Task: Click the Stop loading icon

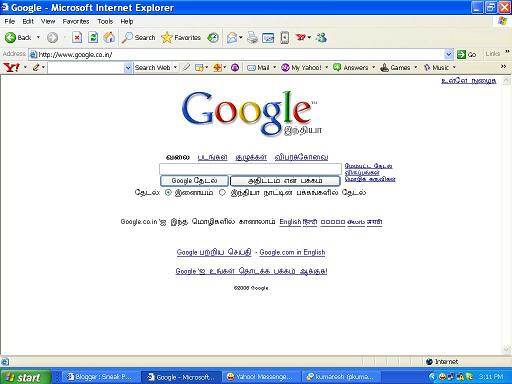Action: [x=77, y=37]
